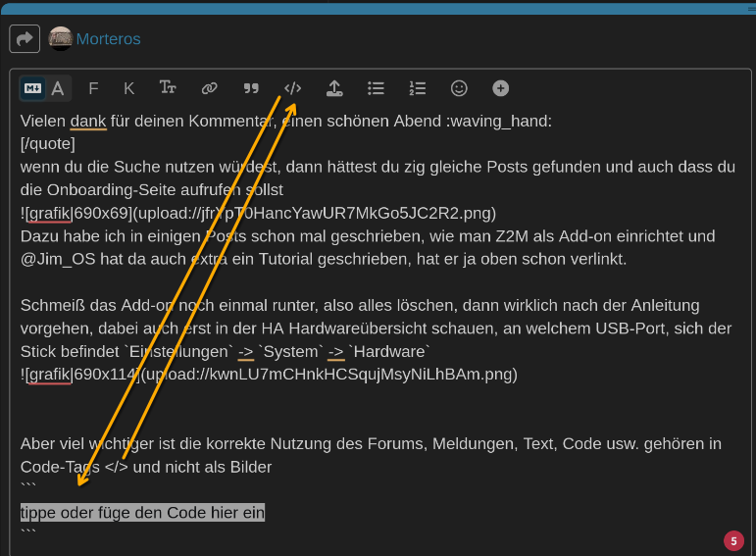Expand more options with the plus icon
The height and width of the screenshot is (556, 756).
pyautogui.click(x=500, y=88)
